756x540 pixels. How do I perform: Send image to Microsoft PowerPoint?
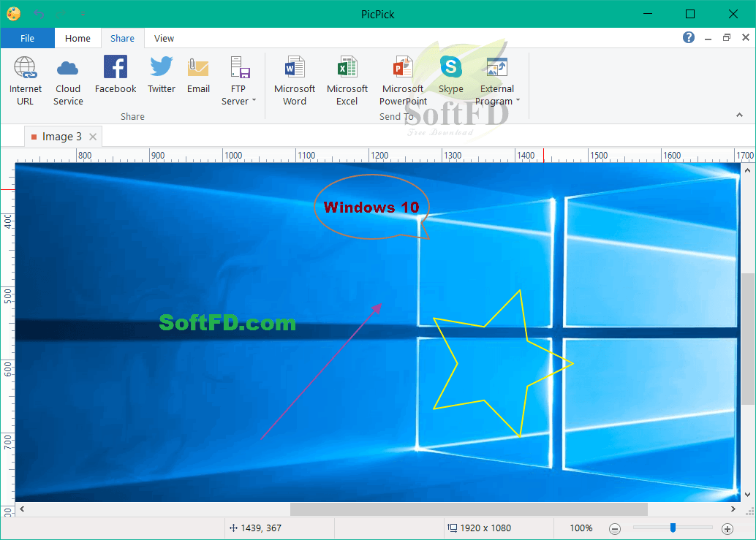click(403, 80)
